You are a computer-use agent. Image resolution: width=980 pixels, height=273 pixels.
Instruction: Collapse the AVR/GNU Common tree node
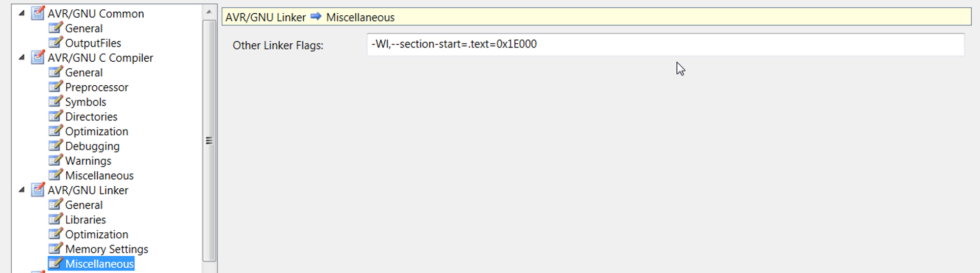22,14
